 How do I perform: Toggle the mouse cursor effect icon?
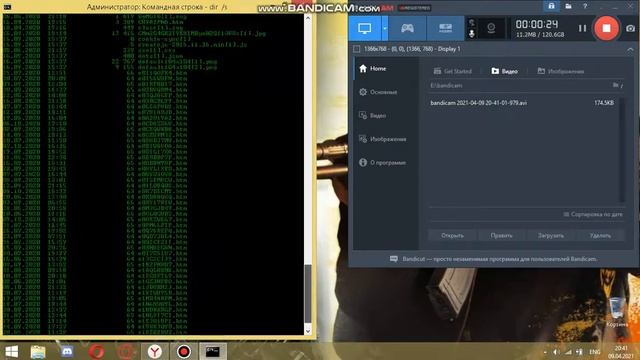click(471, 23)
